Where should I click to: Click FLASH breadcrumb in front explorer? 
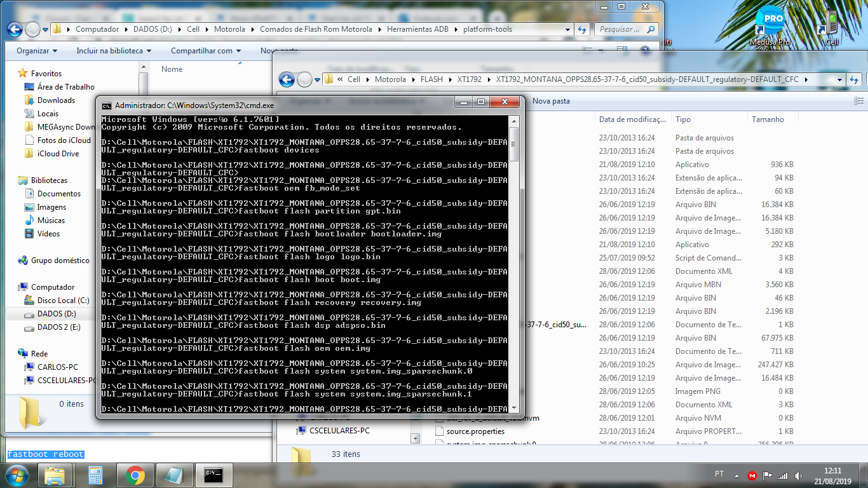coord(431,79)
